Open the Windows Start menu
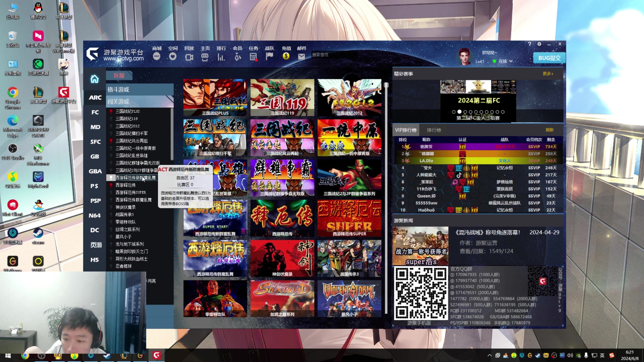Image resolution: width=644 pixels, height=362 pixels. pos(8,356)
